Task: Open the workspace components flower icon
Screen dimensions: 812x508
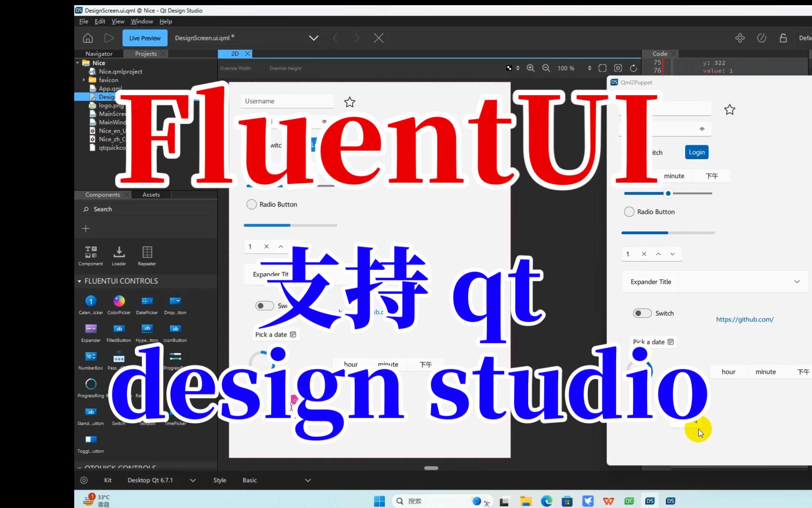Action: 740,38
